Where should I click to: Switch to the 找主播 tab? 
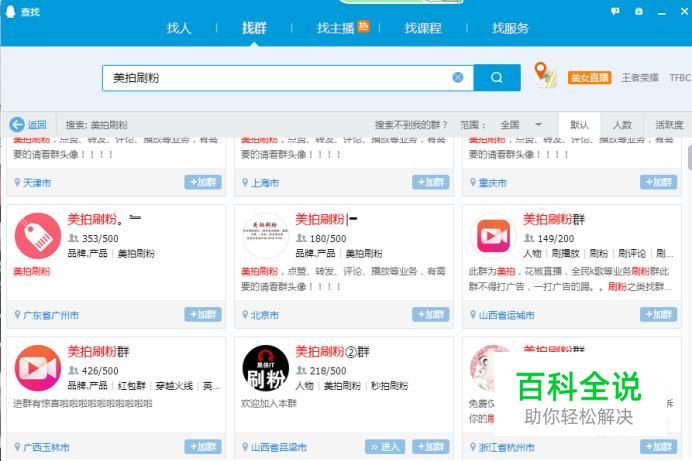click(x=335, y=28)
